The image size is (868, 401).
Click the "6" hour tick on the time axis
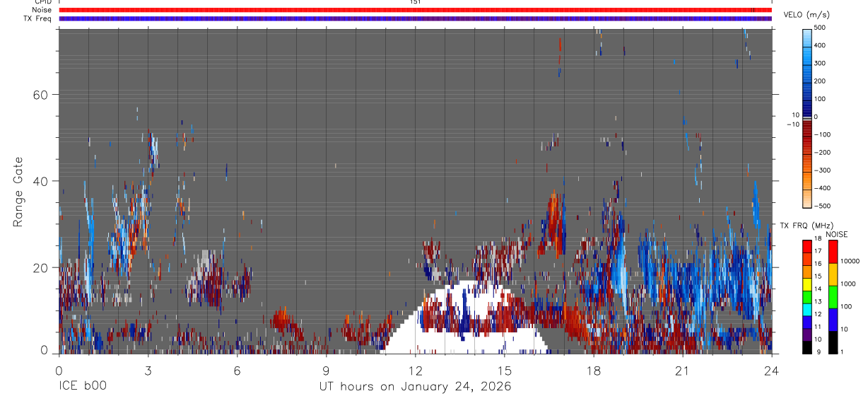[237, 370]
